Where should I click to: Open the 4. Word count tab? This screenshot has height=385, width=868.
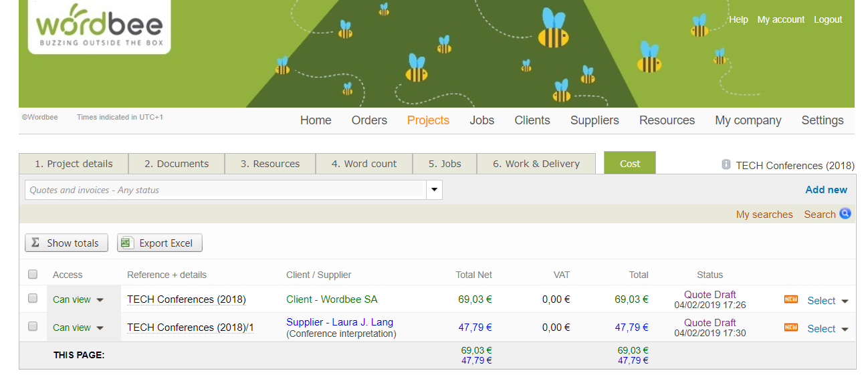pos(364,164)
